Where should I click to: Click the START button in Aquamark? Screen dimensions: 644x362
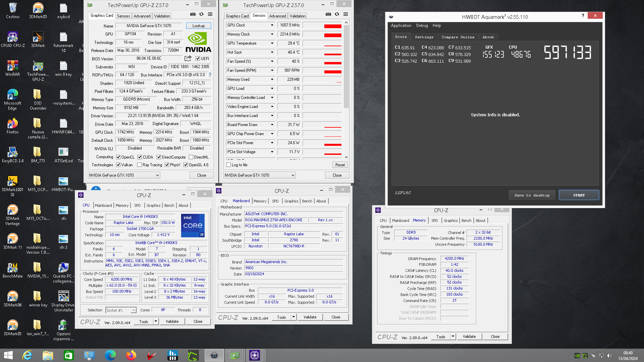579,195
